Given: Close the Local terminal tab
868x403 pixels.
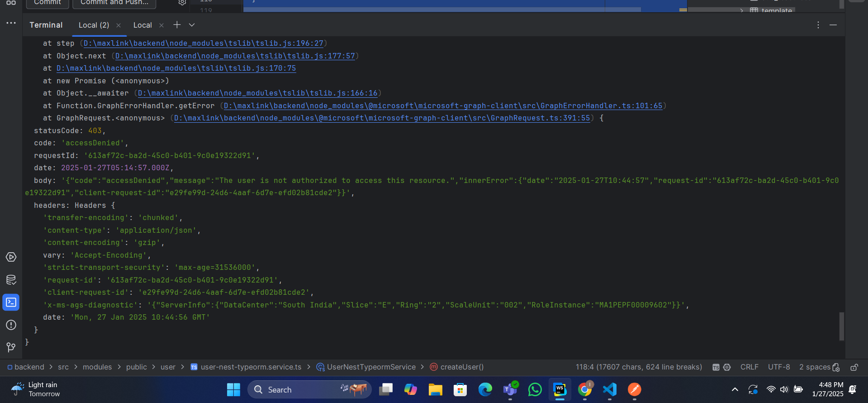Looking at the screenshot, I should click(161, 25).
